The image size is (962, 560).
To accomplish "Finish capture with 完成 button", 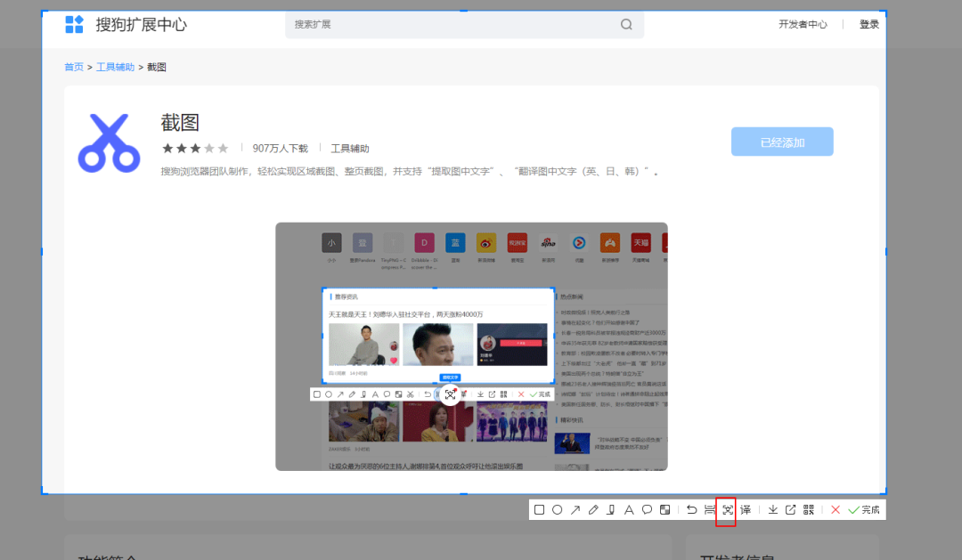I will click(x=864, y=510).
